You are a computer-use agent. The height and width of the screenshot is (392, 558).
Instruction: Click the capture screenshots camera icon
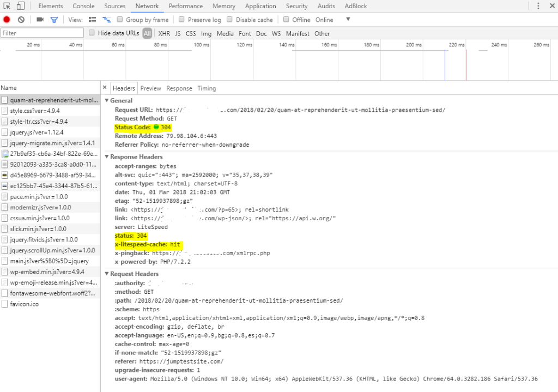click(x=40, y=20)
